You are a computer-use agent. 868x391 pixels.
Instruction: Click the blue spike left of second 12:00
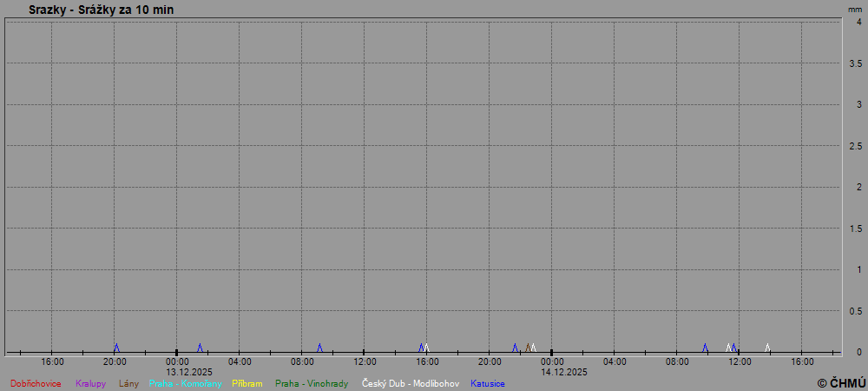coord(733,348)
